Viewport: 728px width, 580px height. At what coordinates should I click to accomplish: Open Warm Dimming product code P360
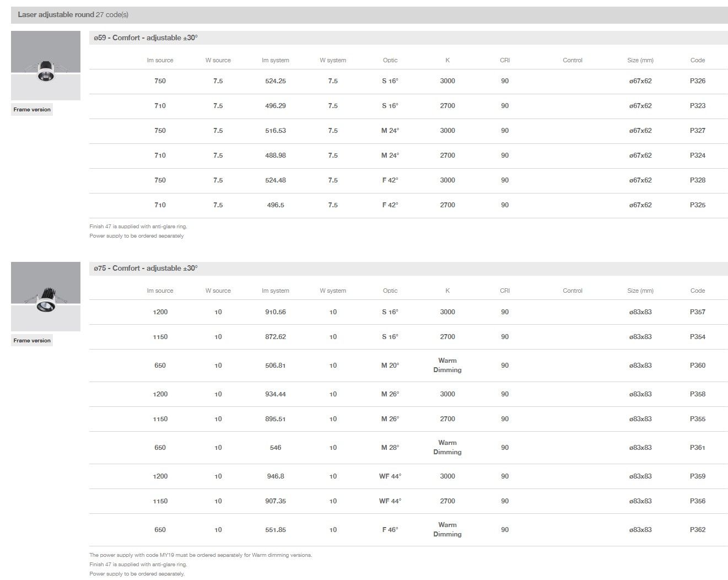click(697, 366)
